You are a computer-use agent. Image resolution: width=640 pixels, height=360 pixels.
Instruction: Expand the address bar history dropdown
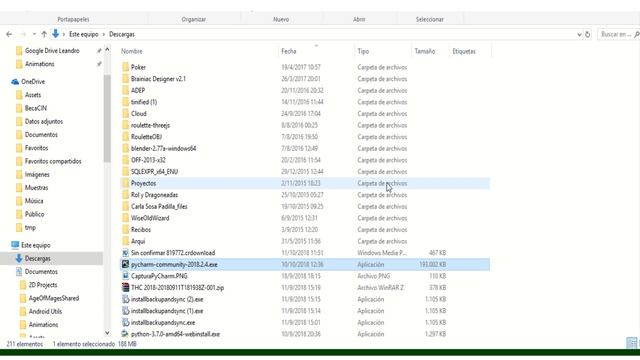579,35
